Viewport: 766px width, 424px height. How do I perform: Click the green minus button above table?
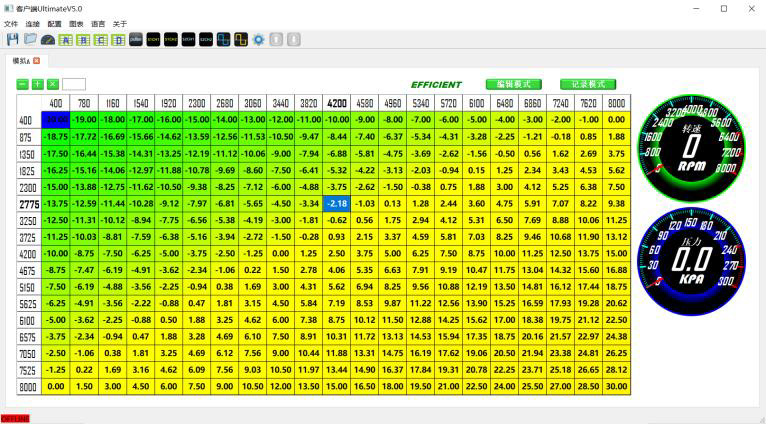pyautogui.click(x=23, y=85)
